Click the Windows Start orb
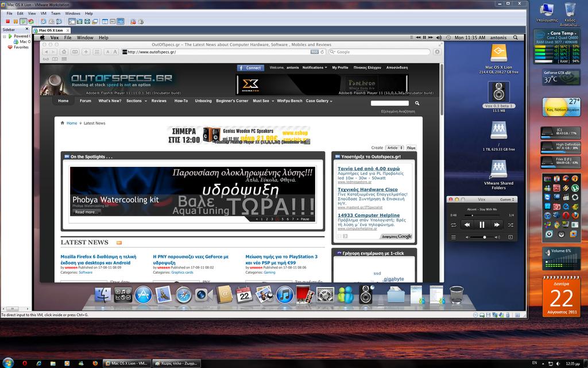 (x=8, y=363)
